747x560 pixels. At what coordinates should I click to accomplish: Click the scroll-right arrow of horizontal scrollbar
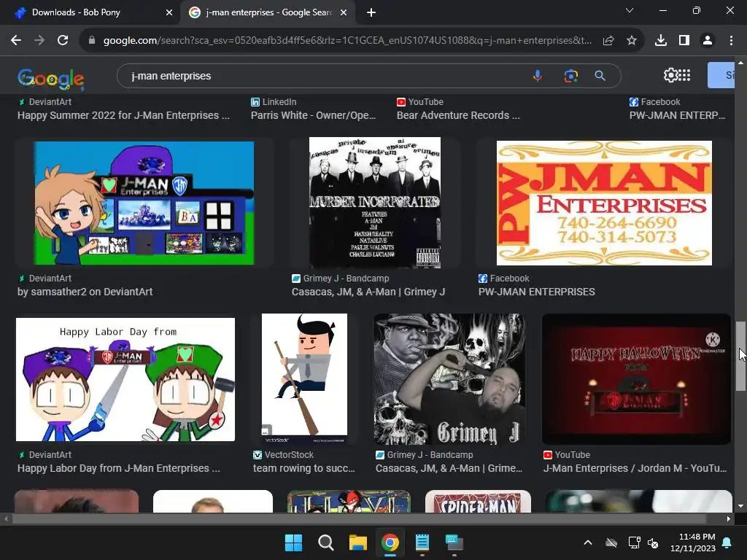729,518
